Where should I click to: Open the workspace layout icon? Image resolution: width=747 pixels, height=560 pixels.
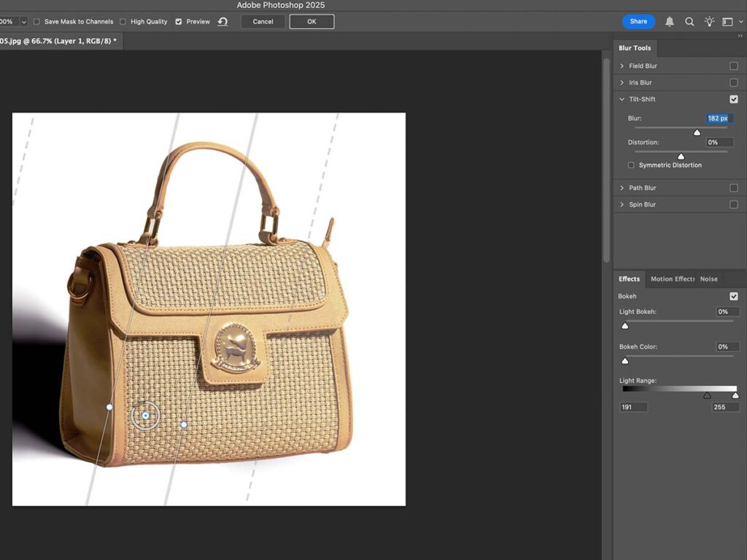[727, 21]
